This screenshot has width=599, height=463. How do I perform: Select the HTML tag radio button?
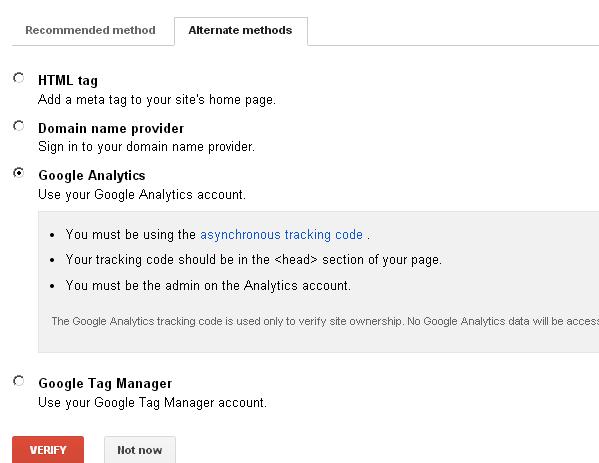click(x=18, y=78)
